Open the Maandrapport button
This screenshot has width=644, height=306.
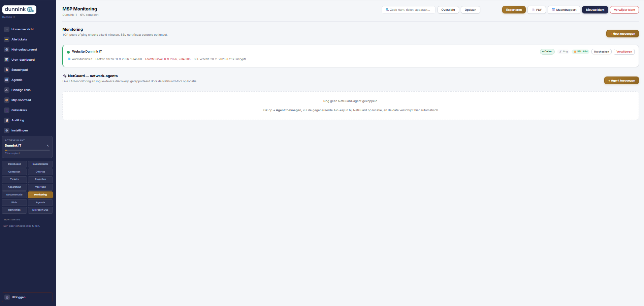(564, 10)
